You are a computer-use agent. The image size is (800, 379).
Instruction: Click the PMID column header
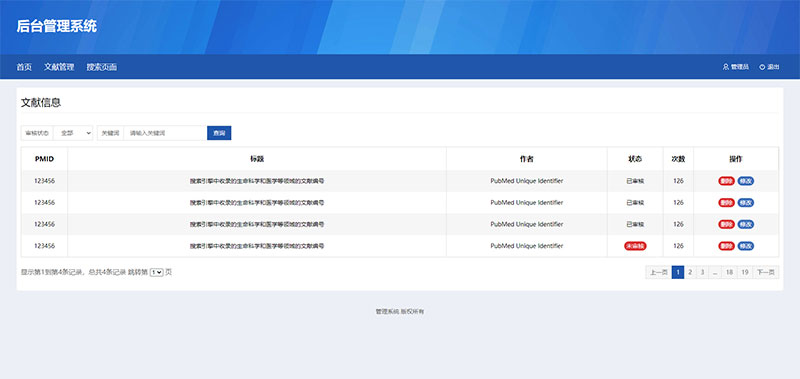point(44,159)
